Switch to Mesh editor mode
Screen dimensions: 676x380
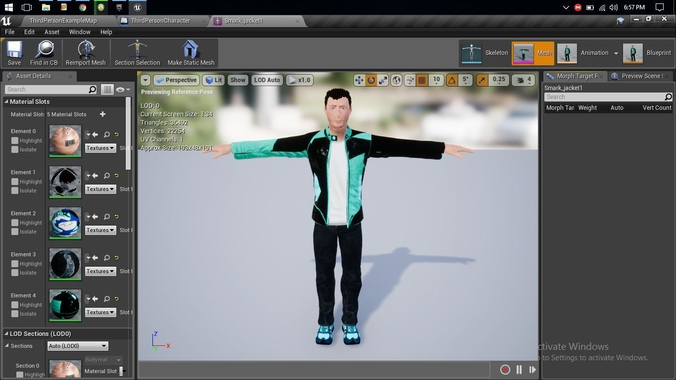533,53
